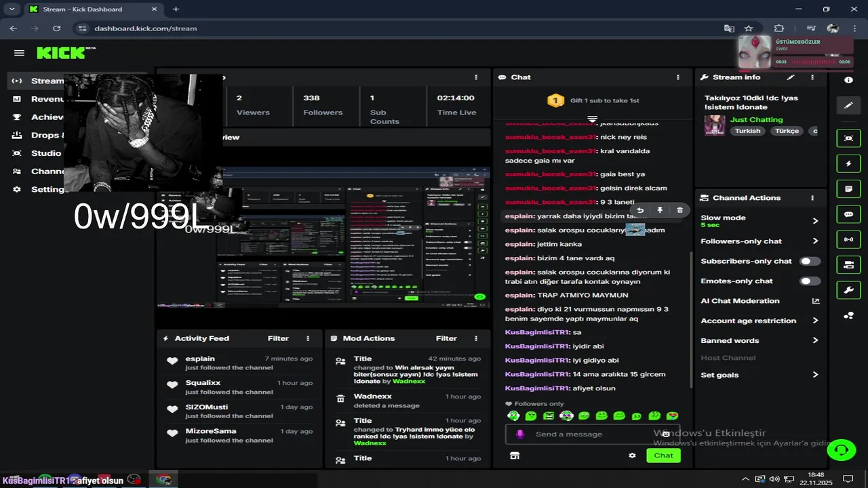Toggle Subscribers-only chat switch
The image size is (868, 488).
point(810,261)
